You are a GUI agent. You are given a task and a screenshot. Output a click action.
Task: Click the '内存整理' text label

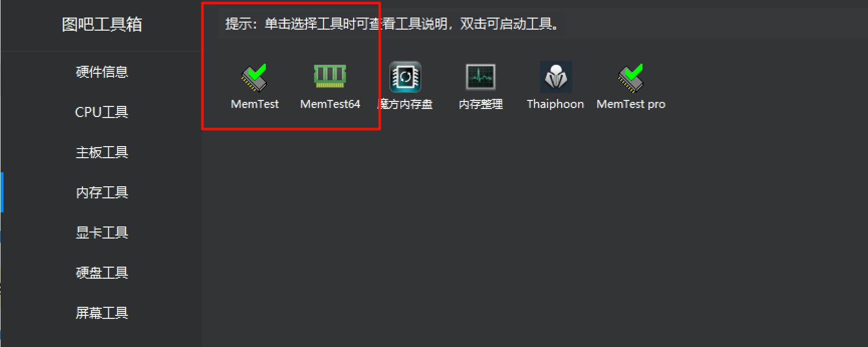(481, 104)
